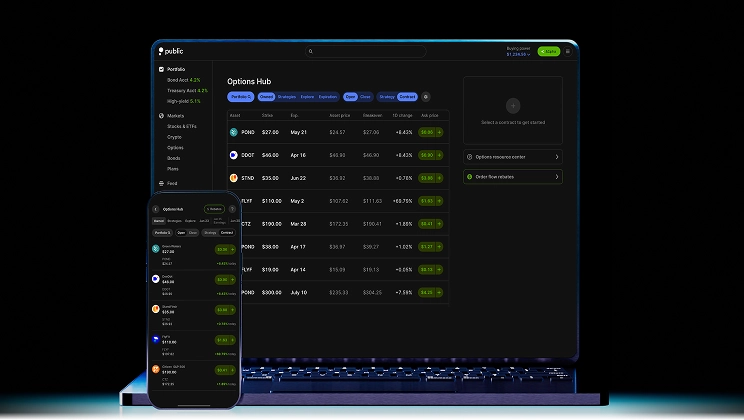Image resolution: width=744 pixels, height=420 pixels.
Task: Open the settings gear beside the Contract filter
Action: [426, 97]
